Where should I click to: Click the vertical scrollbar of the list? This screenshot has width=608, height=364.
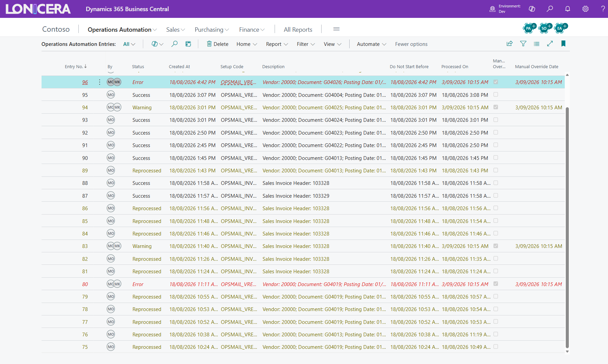pos(567,227)
